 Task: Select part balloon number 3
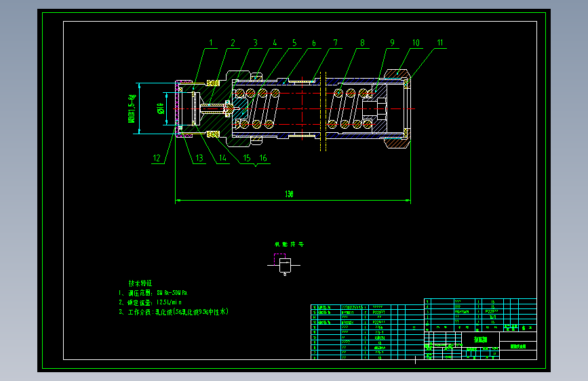tap(256, 43)
